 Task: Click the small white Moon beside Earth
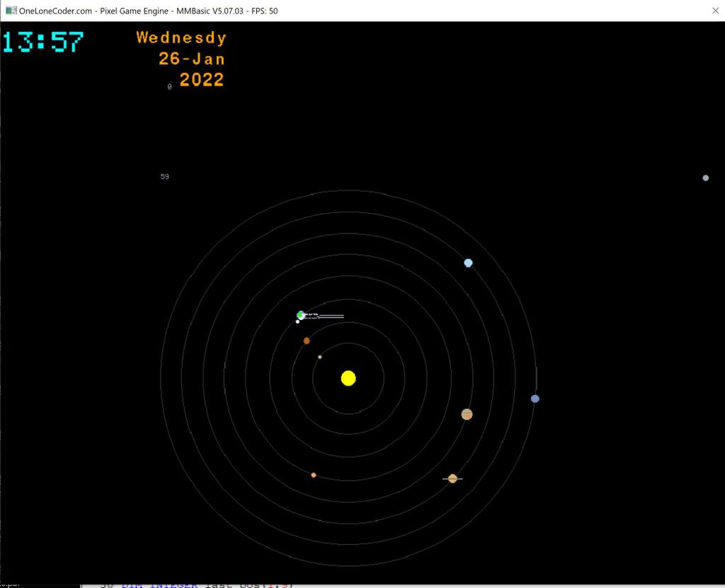297,322
